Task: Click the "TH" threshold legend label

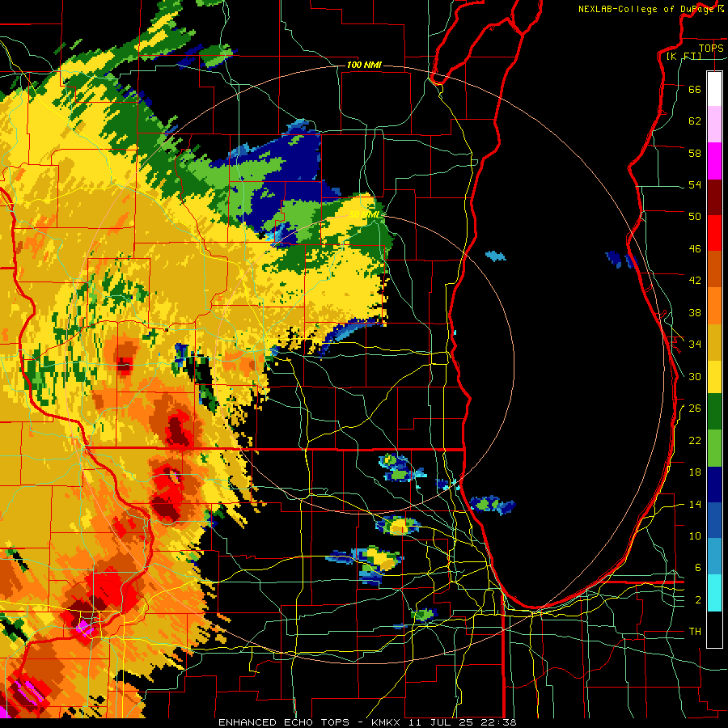Action: (695, 632)
